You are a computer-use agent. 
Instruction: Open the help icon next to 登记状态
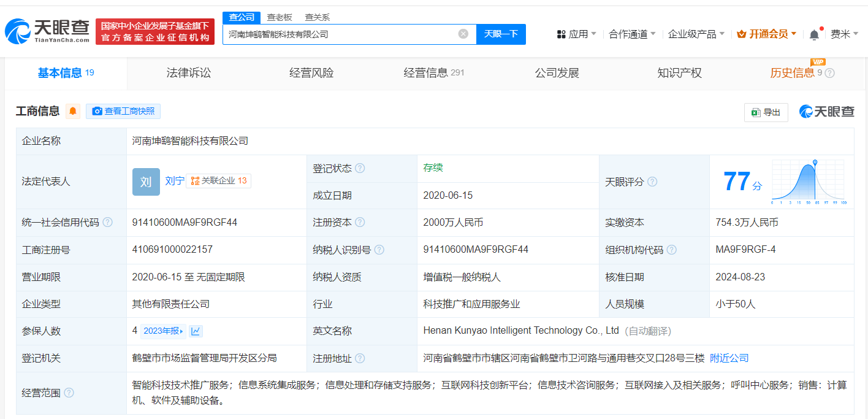coord(360,168)
